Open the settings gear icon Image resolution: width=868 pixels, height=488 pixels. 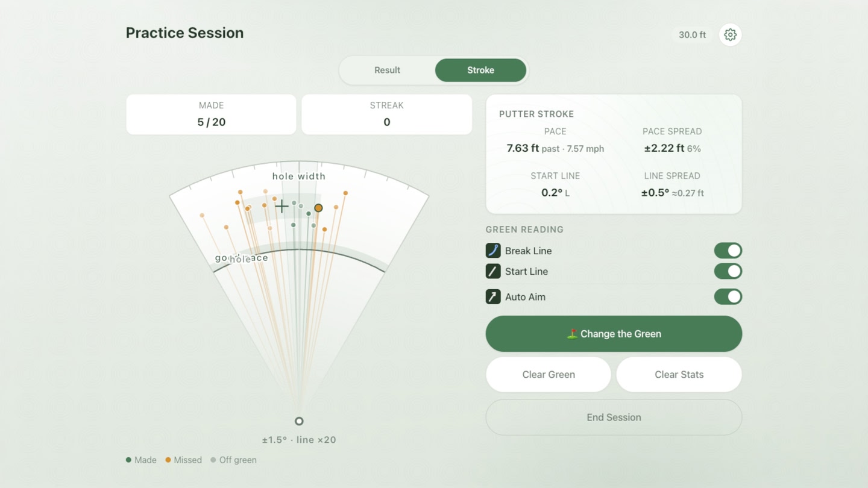click(730, 35)
